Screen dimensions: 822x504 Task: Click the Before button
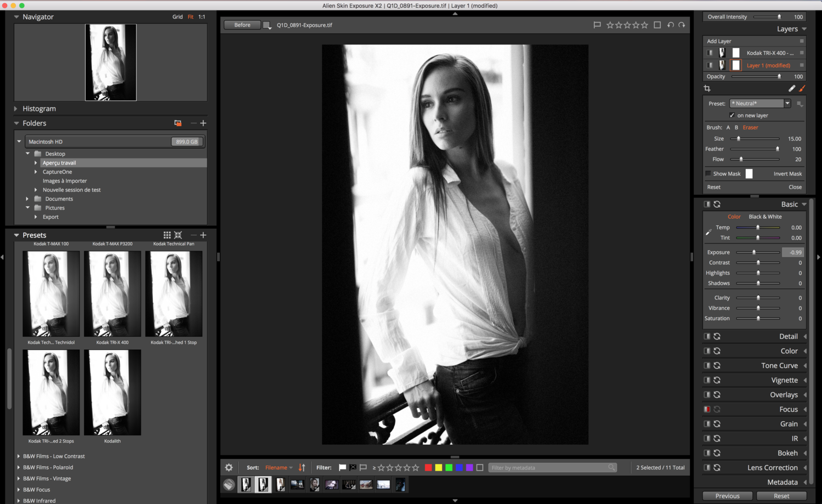point(242,25)
